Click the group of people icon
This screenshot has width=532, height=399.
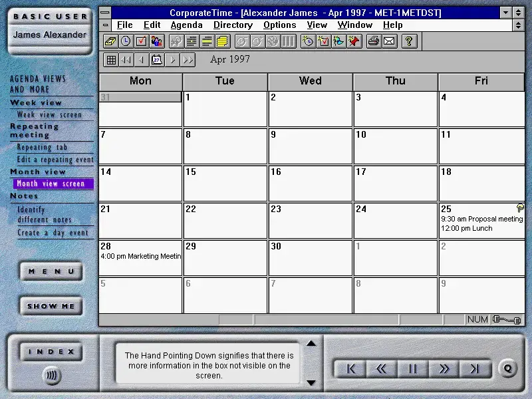pos(157,41)
